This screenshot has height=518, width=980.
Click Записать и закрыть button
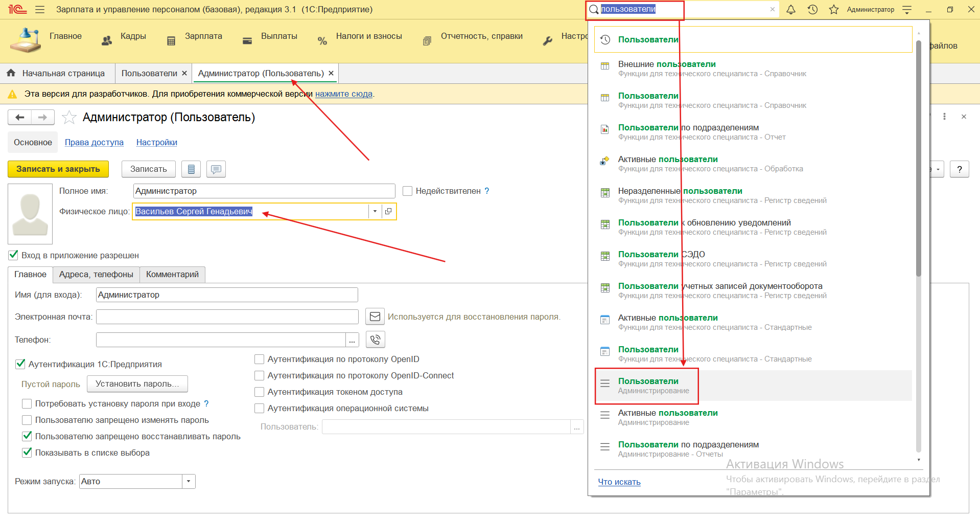[58, 169]
